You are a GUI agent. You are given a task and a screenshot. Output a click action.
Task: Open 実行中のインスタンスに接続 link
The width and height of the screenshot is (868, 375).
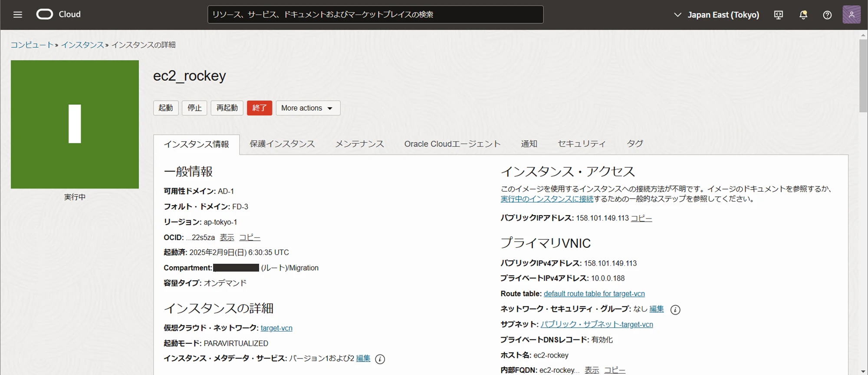pyautogui.click(x=547, y=199)
